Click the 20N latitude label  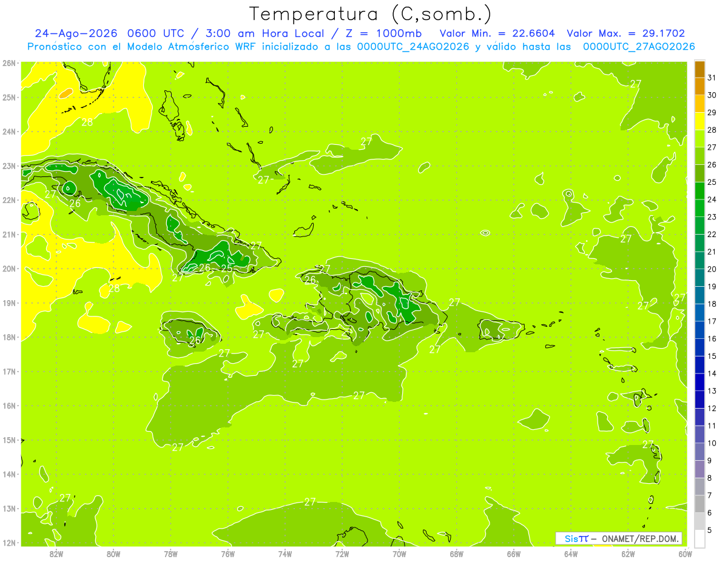click(9, 269)
